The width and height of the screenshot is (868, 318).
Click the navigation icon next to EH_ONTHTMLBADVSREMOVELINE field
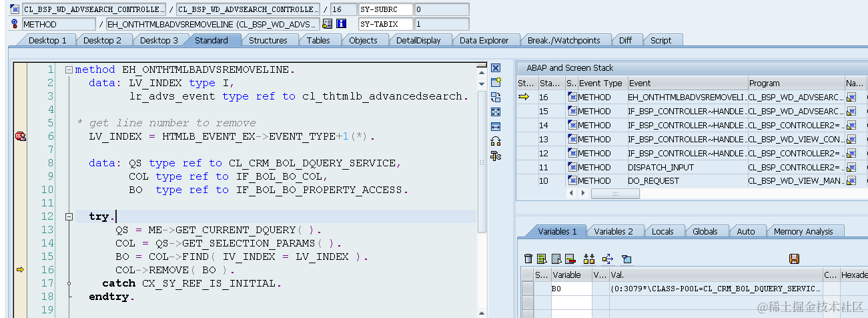[327, 24]
